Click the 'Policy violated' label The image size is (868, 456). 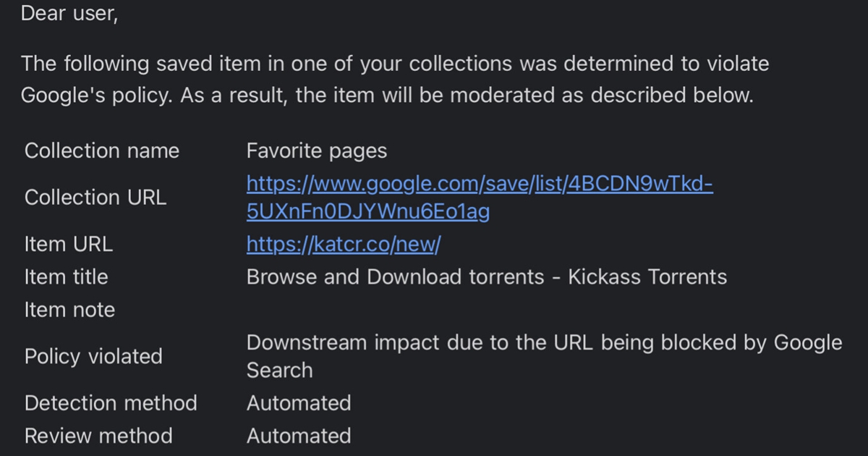pyautogui.click(x=93, y=356)
